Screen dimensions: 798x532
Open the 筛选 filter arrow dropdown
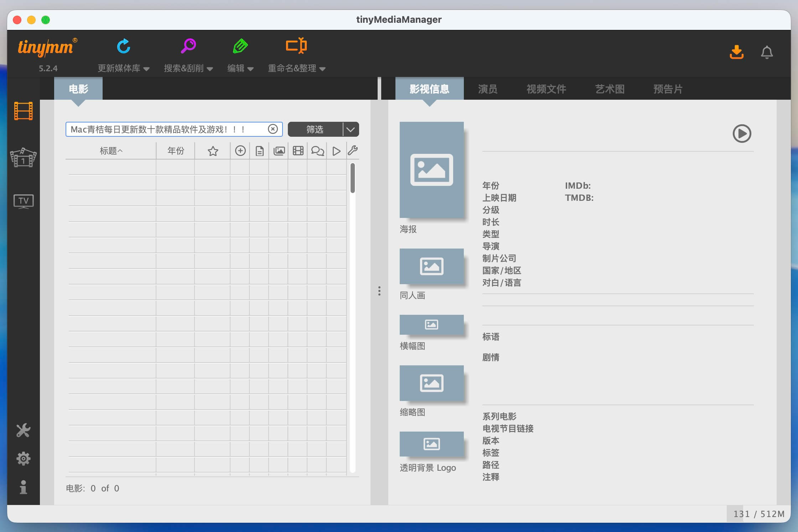[351, 129]
